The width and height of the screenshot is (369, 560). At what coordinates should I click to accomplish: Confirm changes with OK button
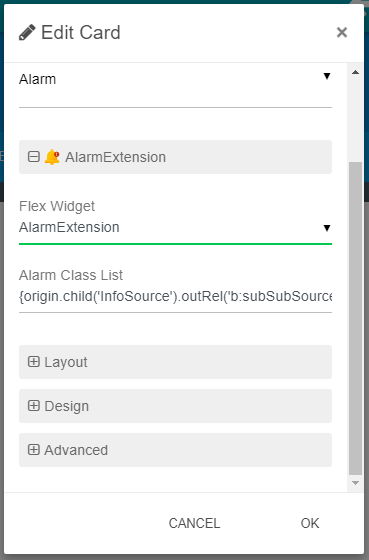point(310,523)
